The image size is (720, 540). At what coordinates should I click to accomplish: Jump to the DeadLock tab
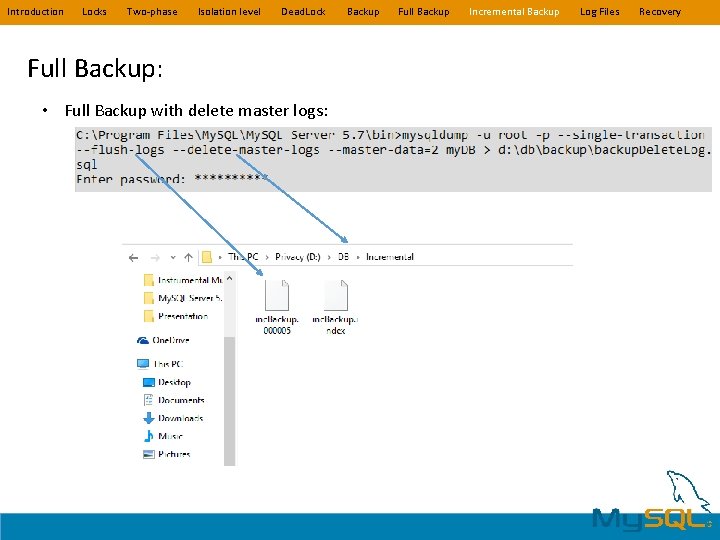(303, 12)
